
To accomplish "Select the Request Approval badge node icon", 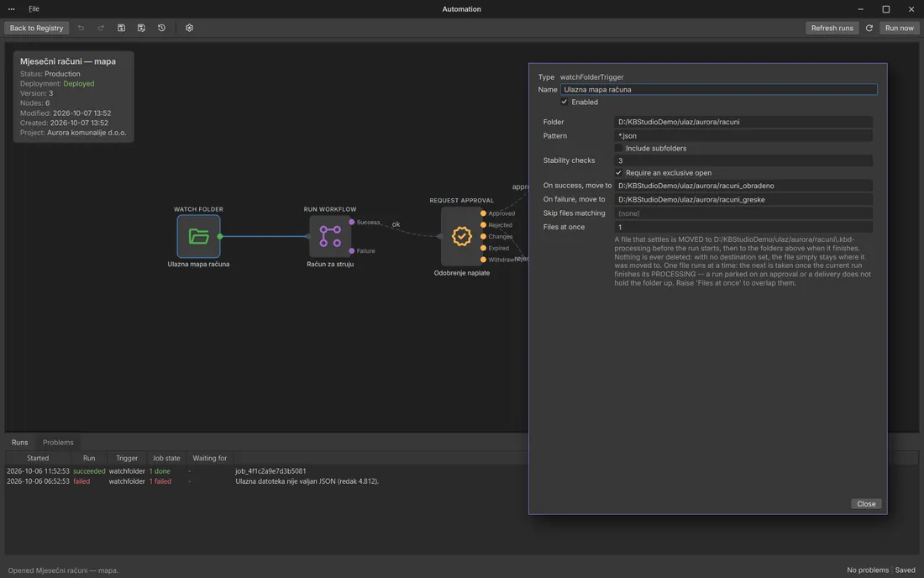I will [461, 236].
